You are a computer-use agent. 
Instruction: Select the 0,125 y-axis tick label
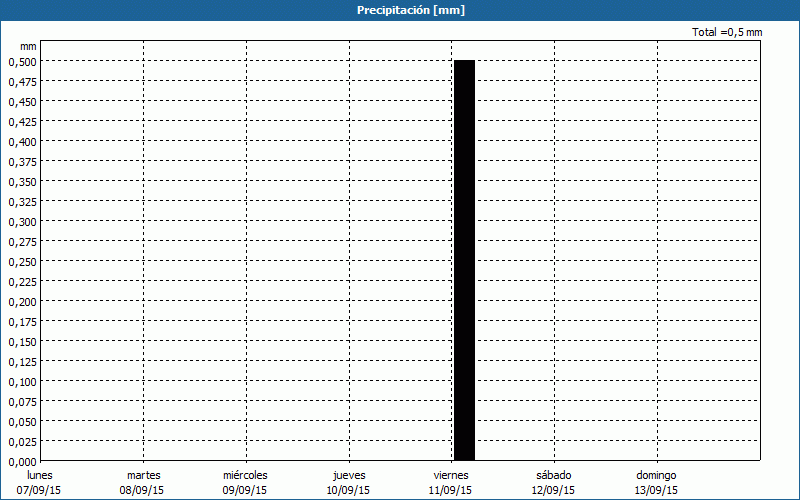click(22, 361)
